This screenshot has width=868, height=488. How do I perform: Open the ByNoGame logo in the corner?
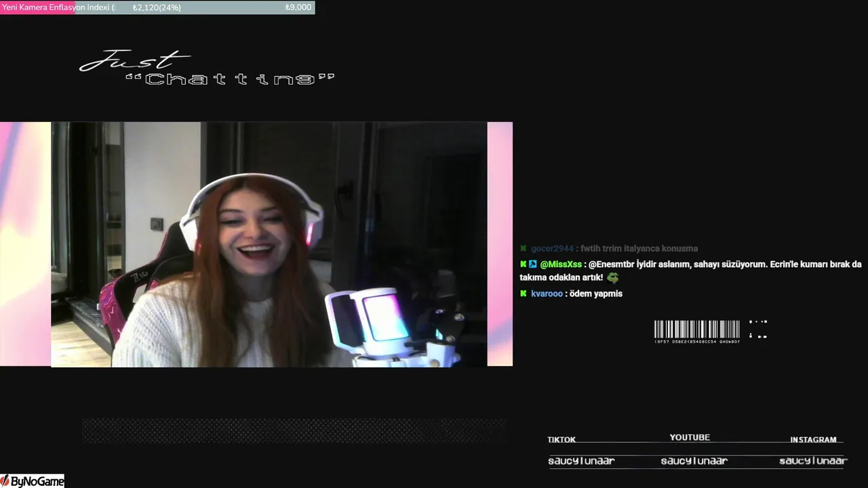pos(33,481)
